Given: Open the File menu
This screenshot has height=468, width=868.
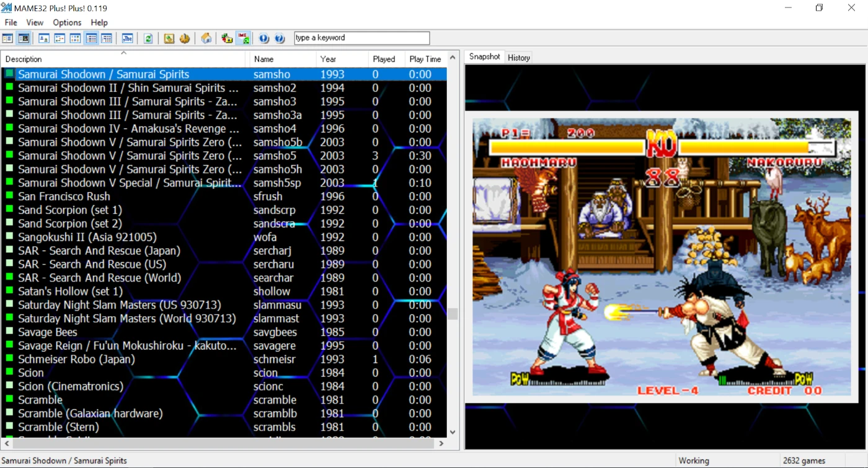Looking at the screenshot, I should [x=11, y=22].
